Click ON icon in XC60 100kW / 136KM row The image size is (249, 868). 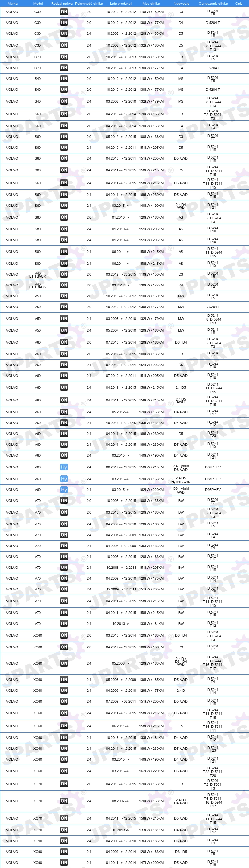64,647
